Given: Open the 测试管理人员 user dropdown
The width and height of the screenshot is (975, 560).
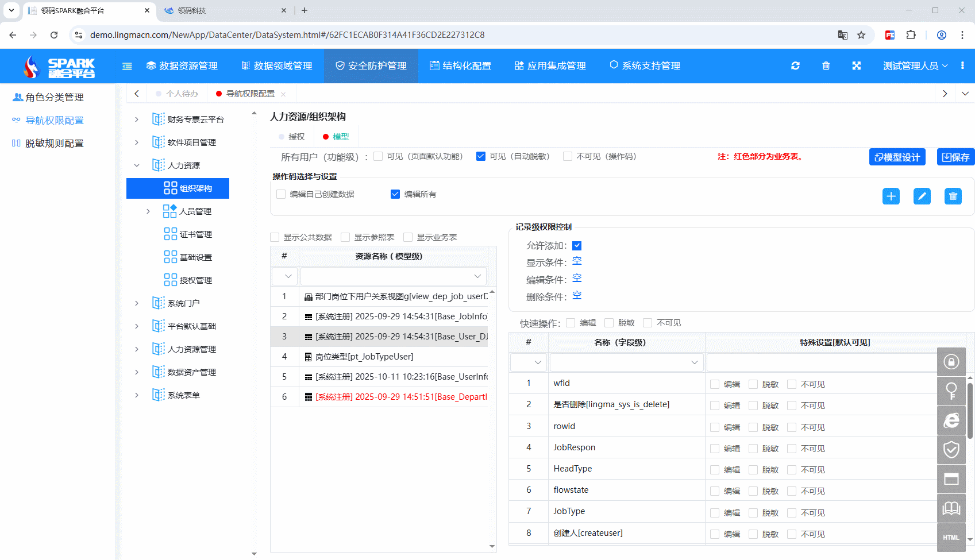Looking at the screenshot, I should (x=915, y=65).
